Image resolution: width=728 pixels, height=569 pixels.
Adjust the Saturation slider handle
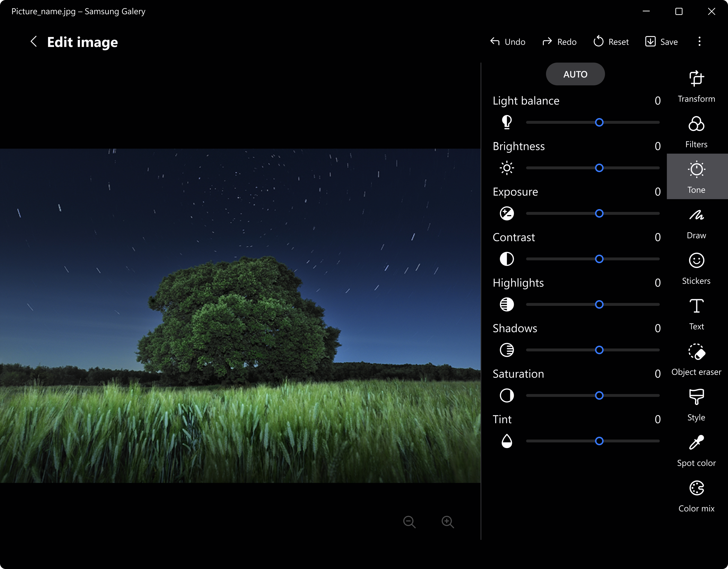point(600,395)
